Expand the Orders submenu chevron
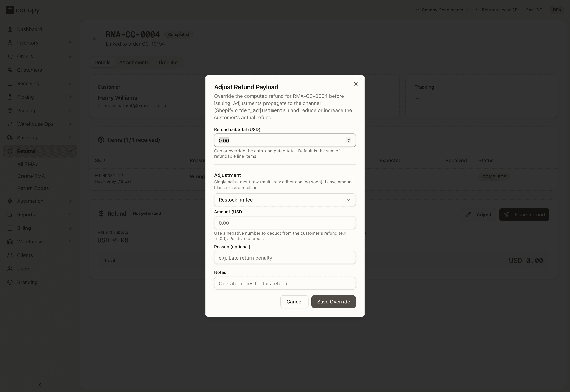The image size is (570, 392). [x=70, y=56]
